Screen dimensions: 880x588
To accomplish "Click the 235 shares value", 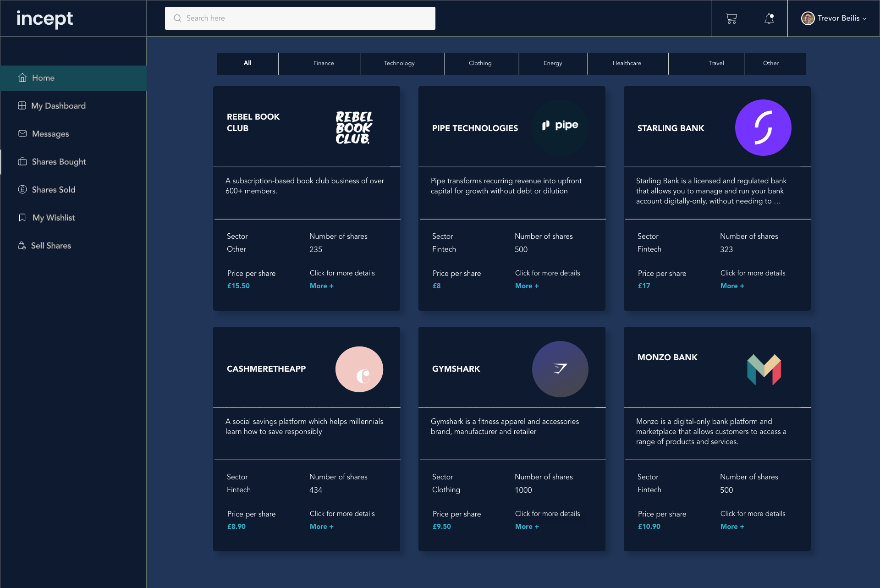I will (x=316, y=249).
